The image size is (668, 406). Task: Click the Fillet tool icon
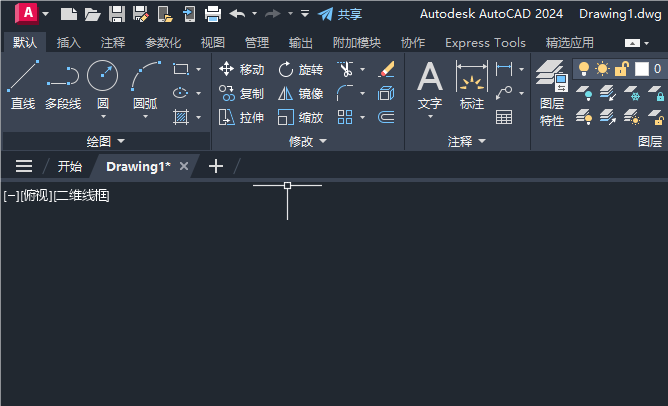[x=345, y=93]
